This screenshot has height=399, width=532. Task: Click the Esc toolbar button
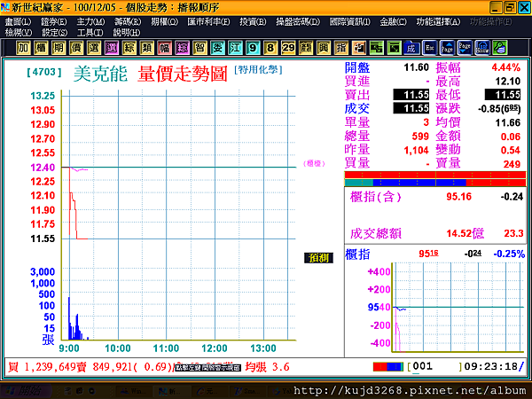pos(429,48)
